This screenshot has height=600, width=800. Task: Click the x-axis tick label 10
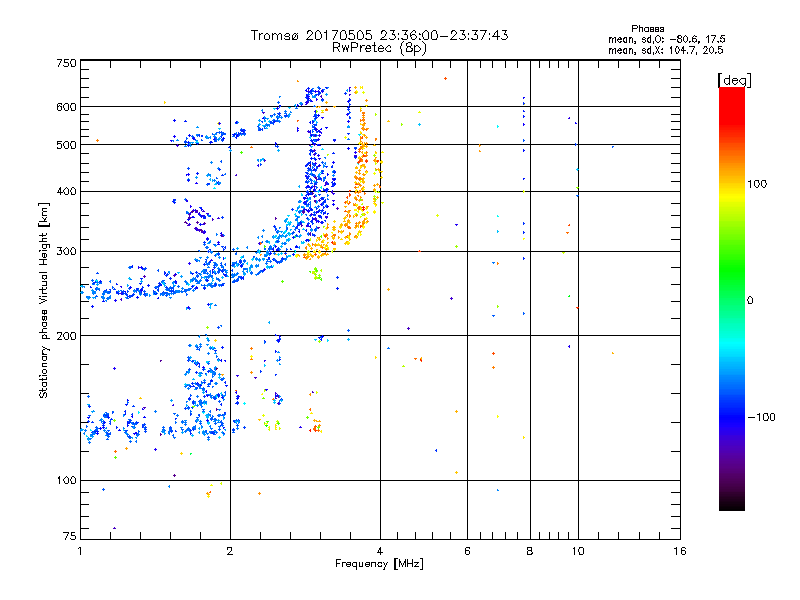pos(578,551)
